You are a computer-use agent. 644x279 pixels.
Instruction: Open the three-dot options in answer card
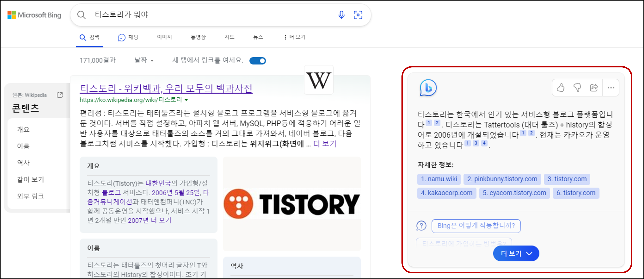coord(611,88)
